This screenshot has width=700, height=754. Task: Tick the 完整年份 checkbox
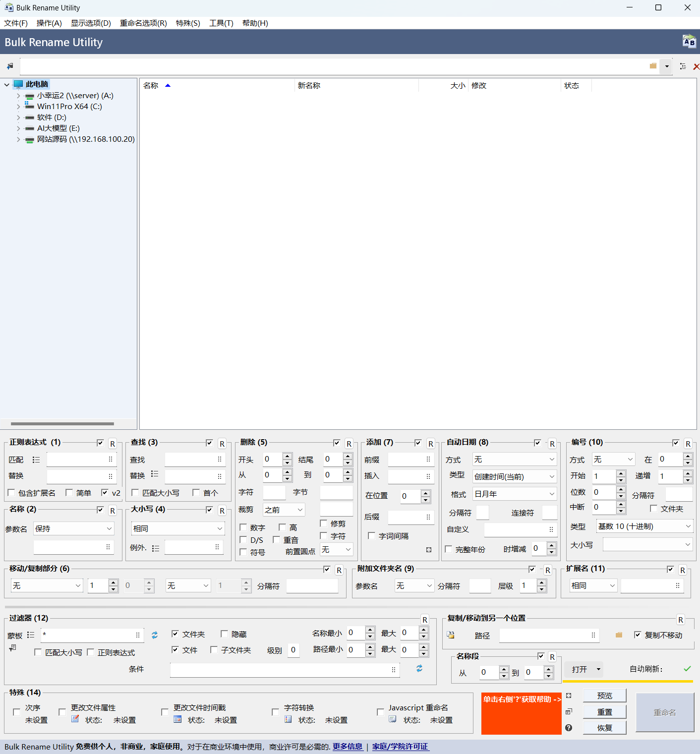[448, 549]
